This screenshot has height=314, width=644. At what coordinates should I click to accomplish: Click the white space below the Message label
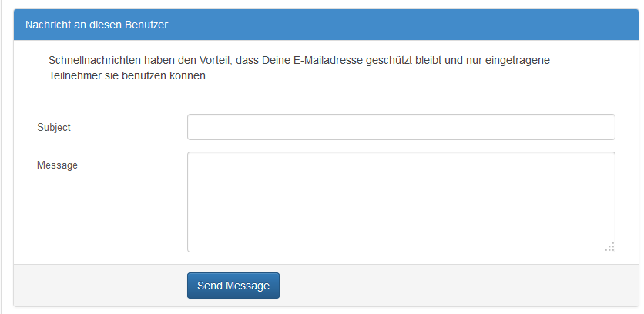tap(99, 213)
